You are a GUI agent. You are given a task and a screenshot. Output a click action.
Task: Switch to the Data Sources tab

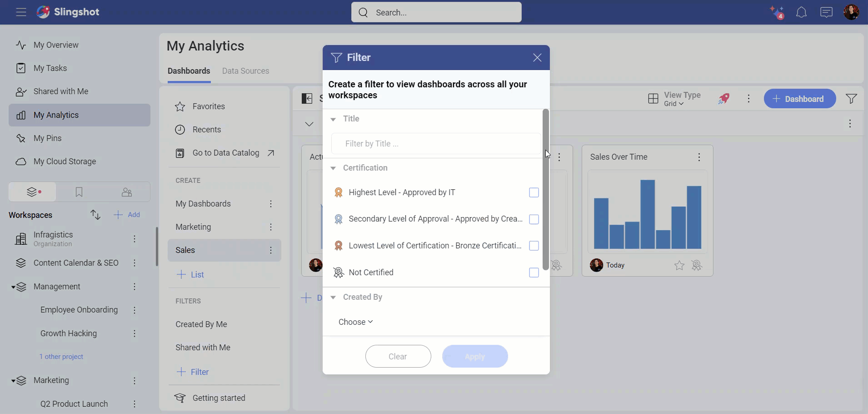[245, 71]
